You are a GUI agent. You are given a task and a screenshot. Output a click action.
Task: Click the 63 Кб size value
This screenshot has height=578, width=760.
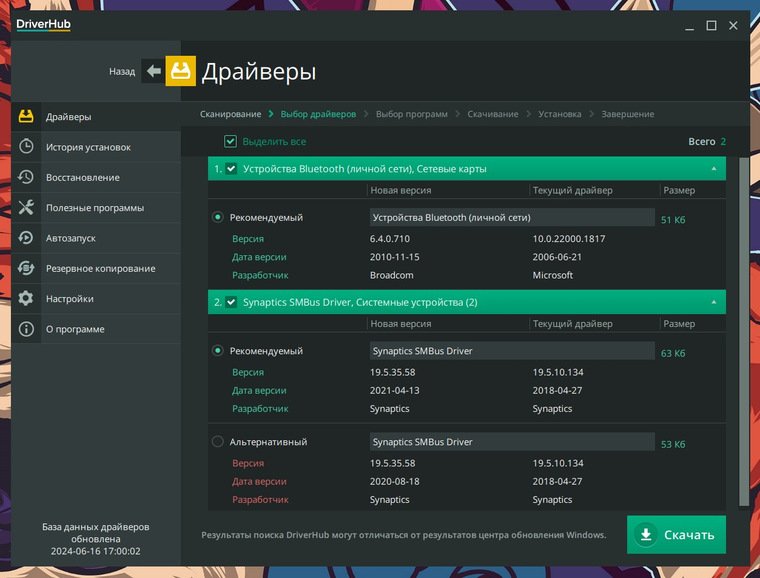pyautogui.click(x=673, y=353)
